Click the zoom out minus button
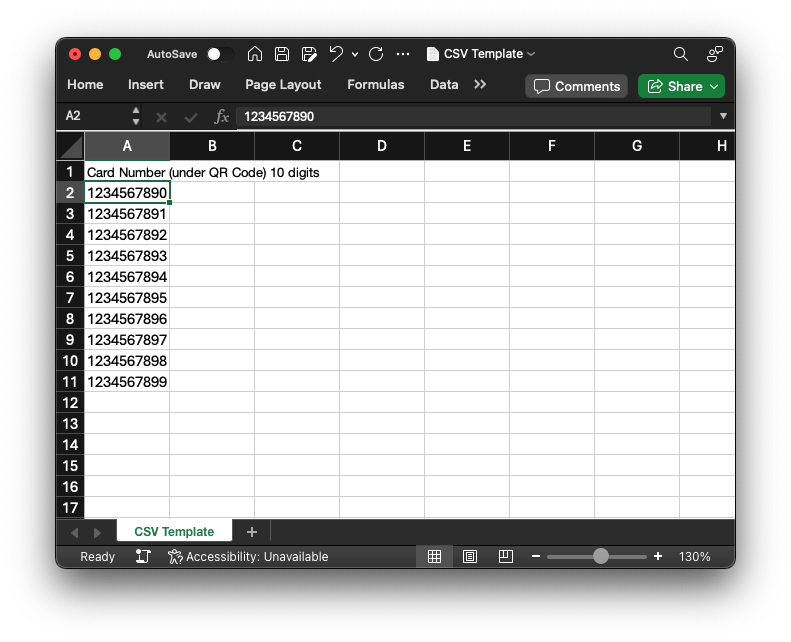The height and width of the screenshot is (642, 791). [x=536, y=556]
